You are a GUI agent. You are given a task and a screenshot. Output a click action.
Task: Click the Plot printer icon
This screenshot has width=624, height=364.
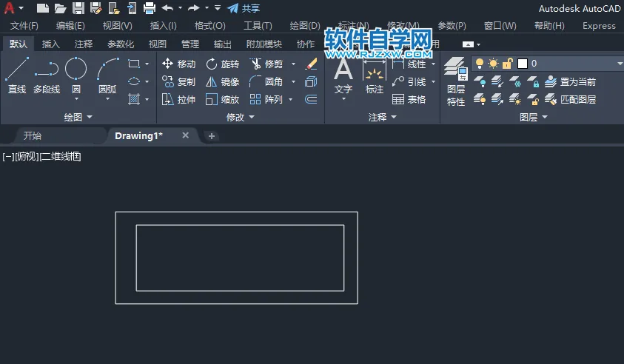(x=150, y=8)
